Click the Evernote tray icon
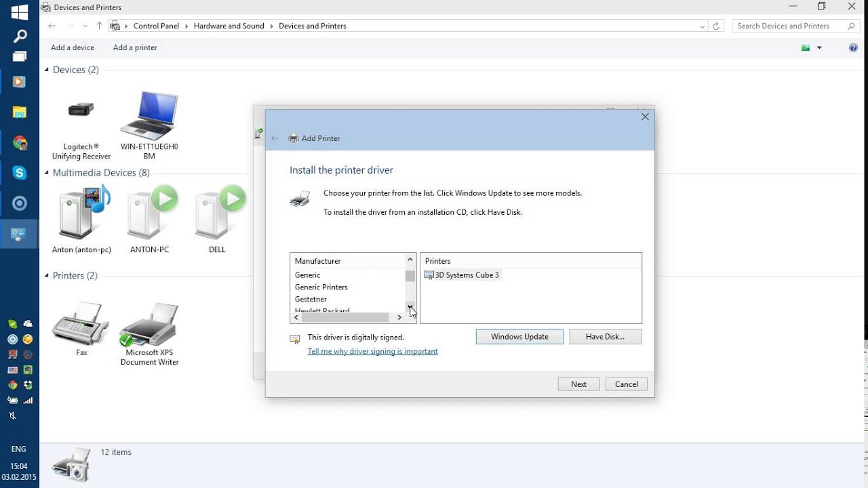Image resolution: width=868 pixels, height=488 pixels. point(28,369)
